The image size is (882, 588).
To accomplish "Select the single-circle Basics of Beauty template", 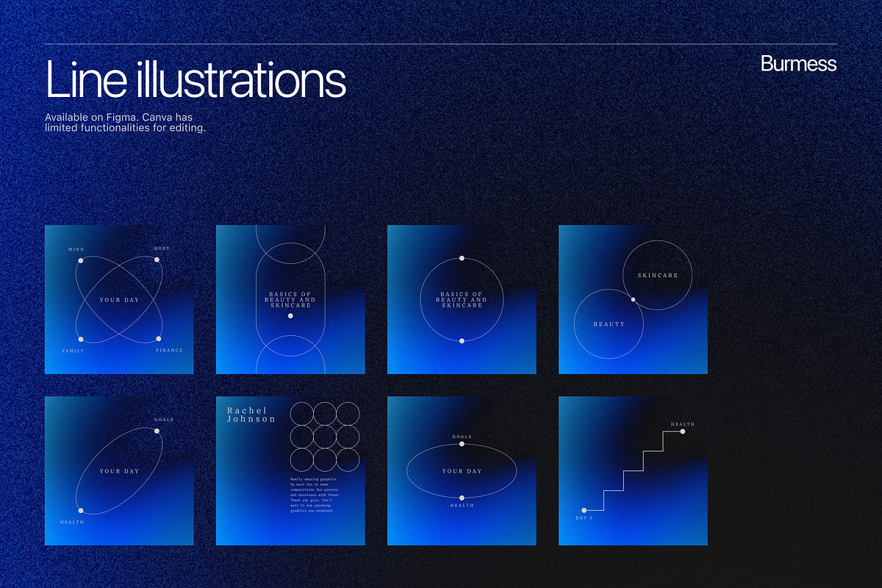I will [462, 300].
